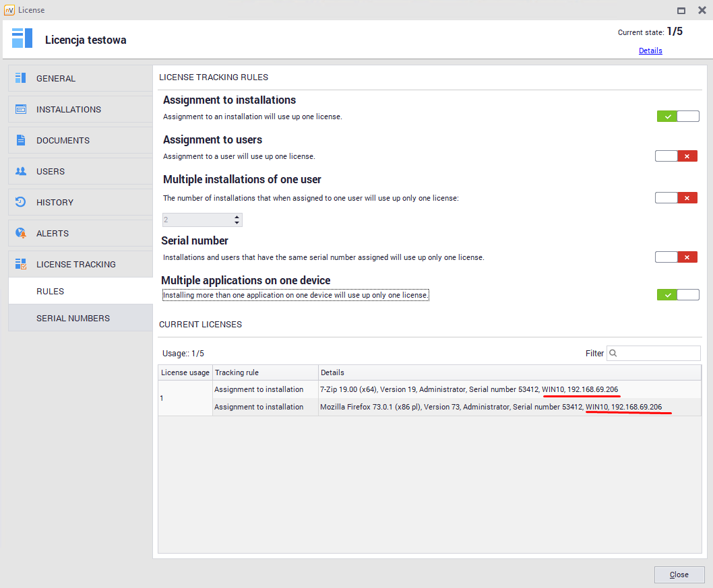713x588 pixels.
Task: Click the magnifier icon in Filter box
Action: coord(614,353)
